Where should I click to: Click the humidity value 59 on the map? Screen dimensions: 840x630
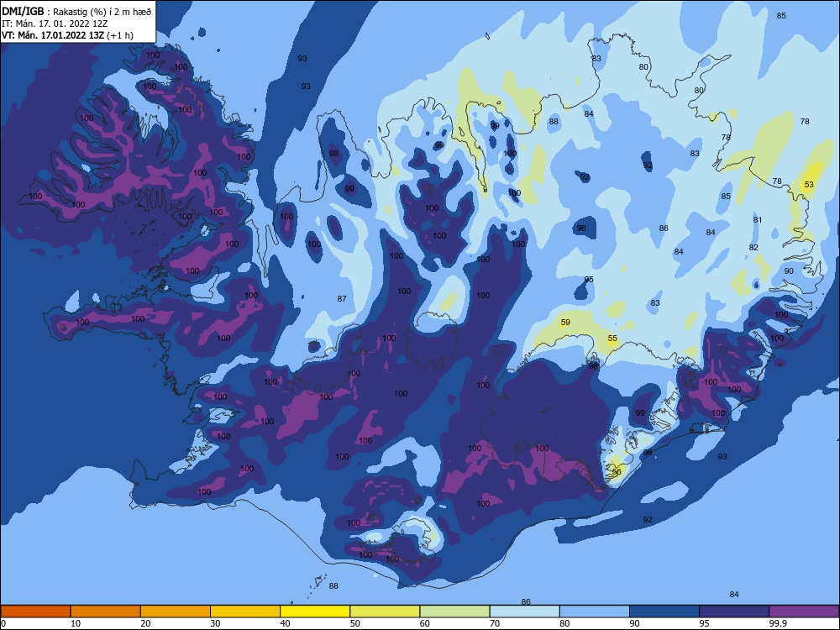565,323
